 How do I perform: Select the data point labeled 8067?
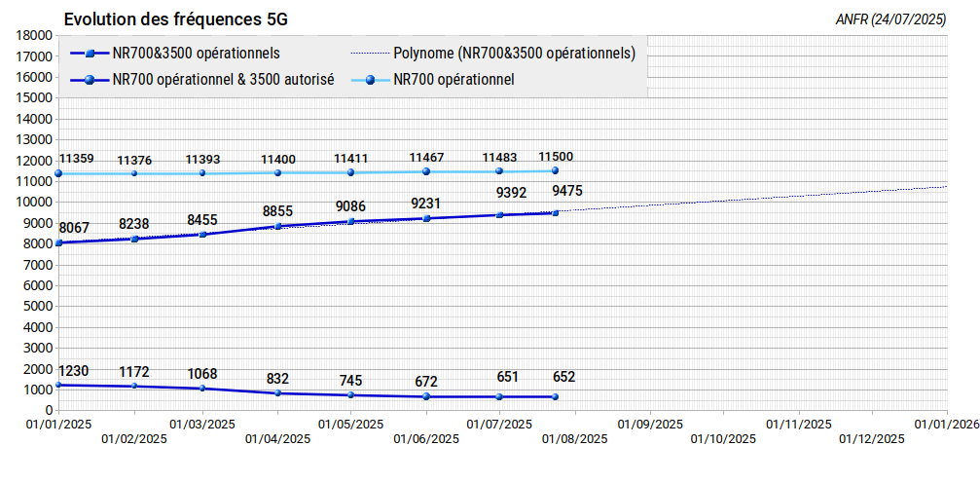coord(58,242)
